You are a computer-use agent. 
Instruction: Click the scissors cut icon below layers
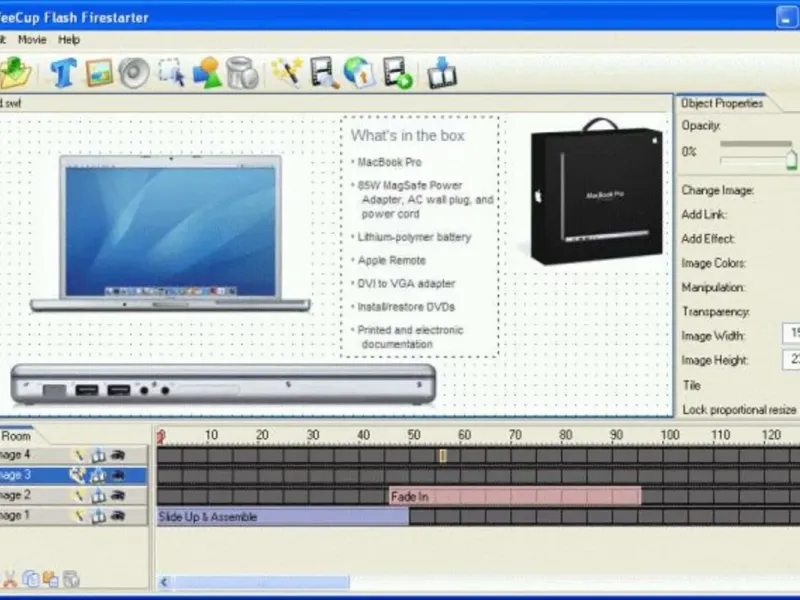click(x=9, y=579)
